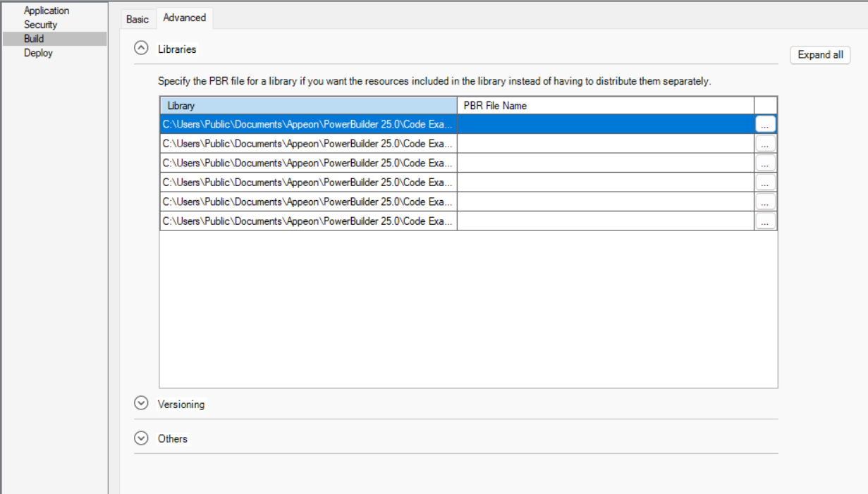Image resolution: width=868 pixels, height=494 pixels.
Task: Open Deploy settings in sidebar
Action: tap(38, 53)
